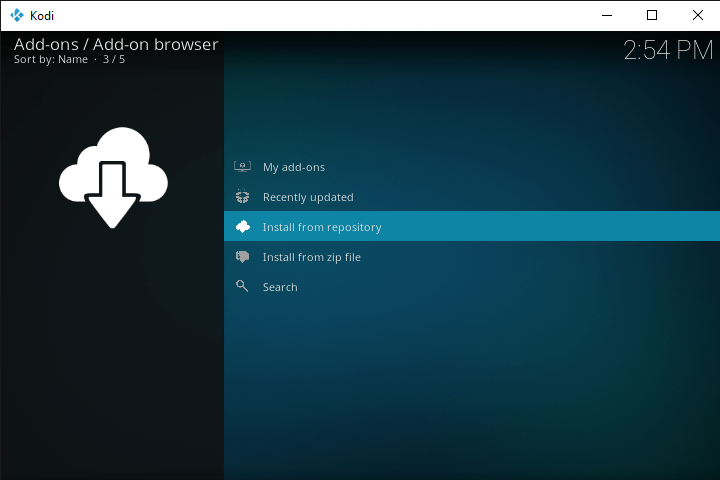
Task: Open Recently updated list
Action: click(x=472, y=197)
